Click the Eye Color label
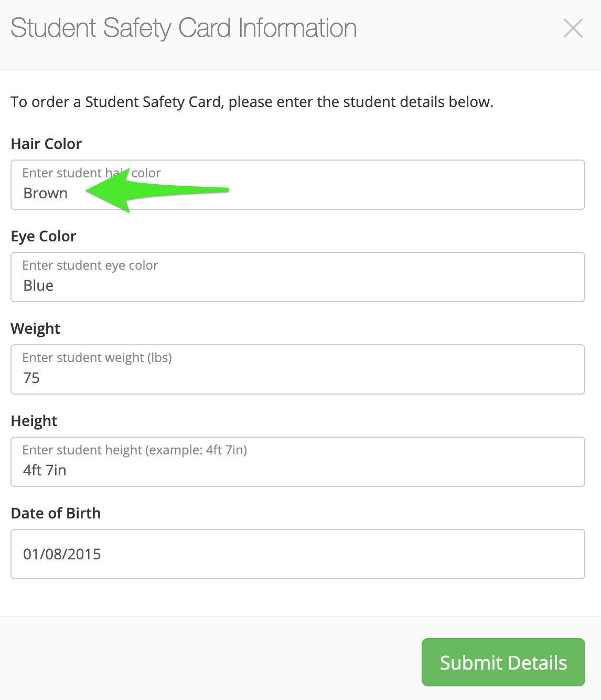 [x=44, y=236]
